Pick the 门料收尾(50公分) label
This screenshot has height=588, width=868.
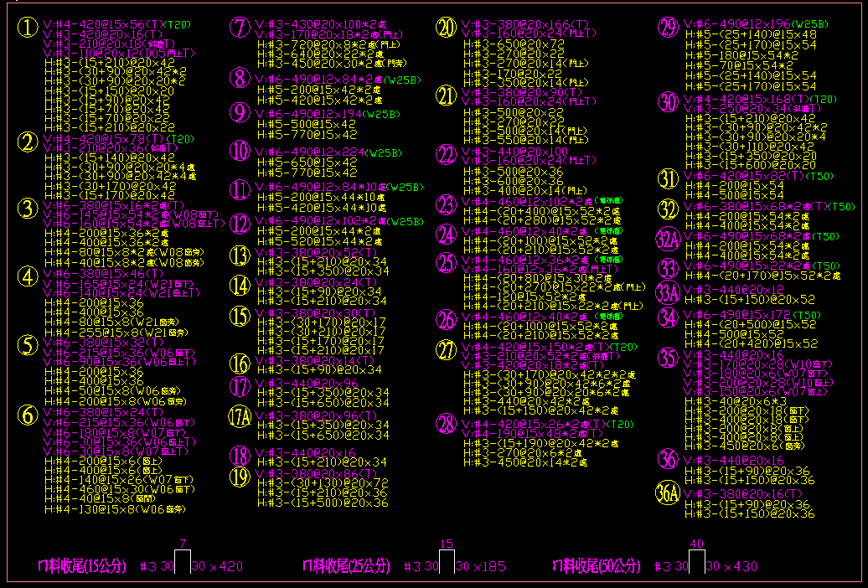coord(596,566)
